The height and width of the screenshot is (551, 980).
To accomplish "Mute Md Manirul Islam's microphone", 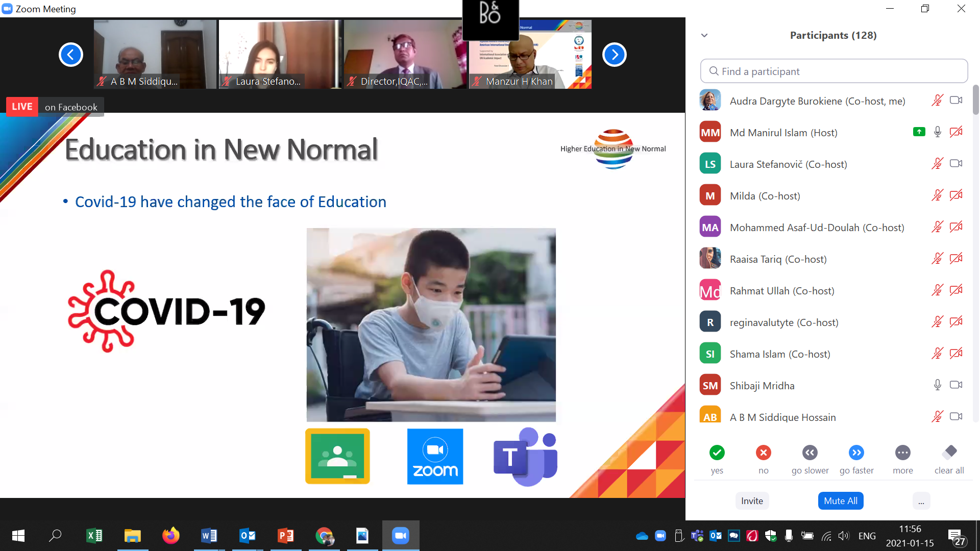I will 937,132.
